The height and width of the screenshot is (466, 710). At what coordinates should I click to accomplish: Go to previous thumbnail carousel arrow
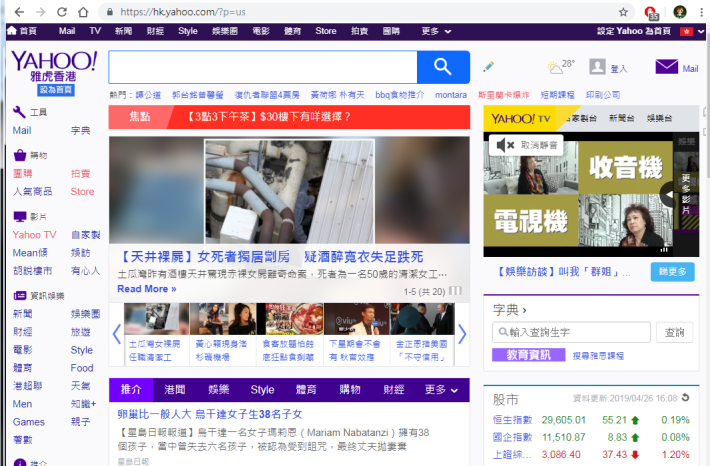116,334
